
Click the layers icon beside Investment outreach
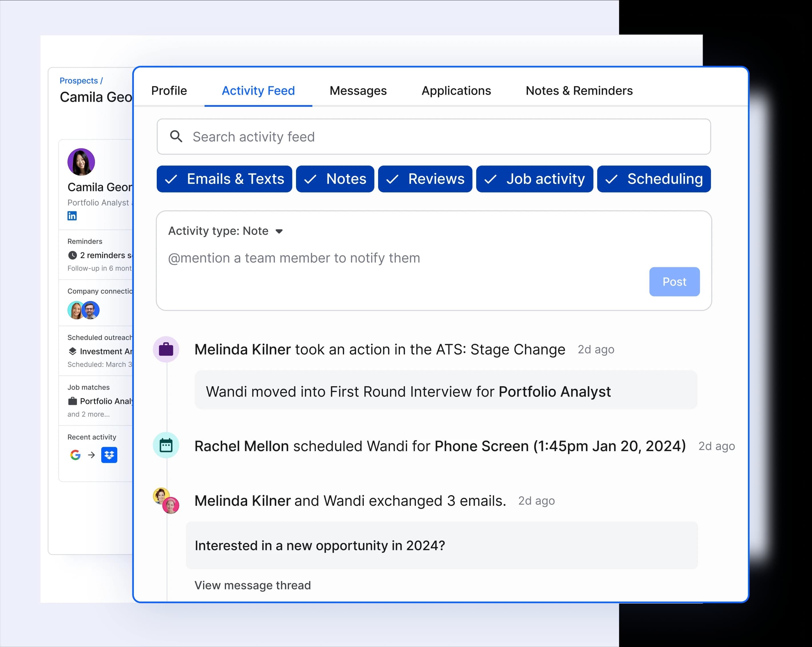[72, 351]
